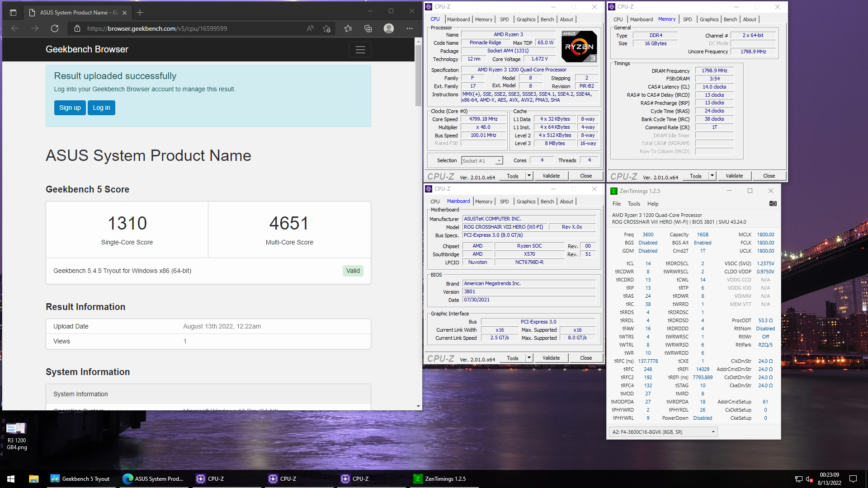
Task: Open Graphics tab in bottom CPU-Z Mainboard window
Action: (x=526, y=202)
